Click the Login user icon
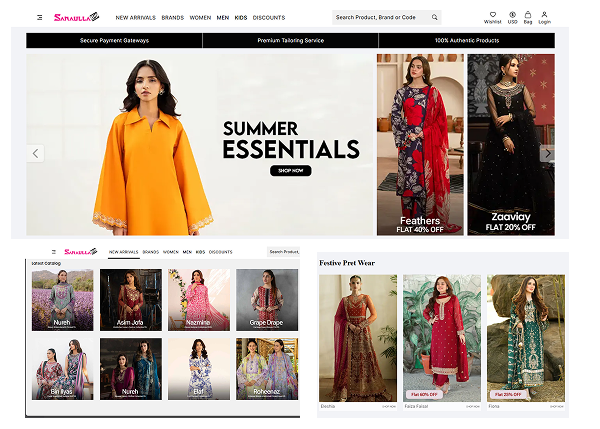The width and height of the screenshot is (600, 429). [544, 16]
